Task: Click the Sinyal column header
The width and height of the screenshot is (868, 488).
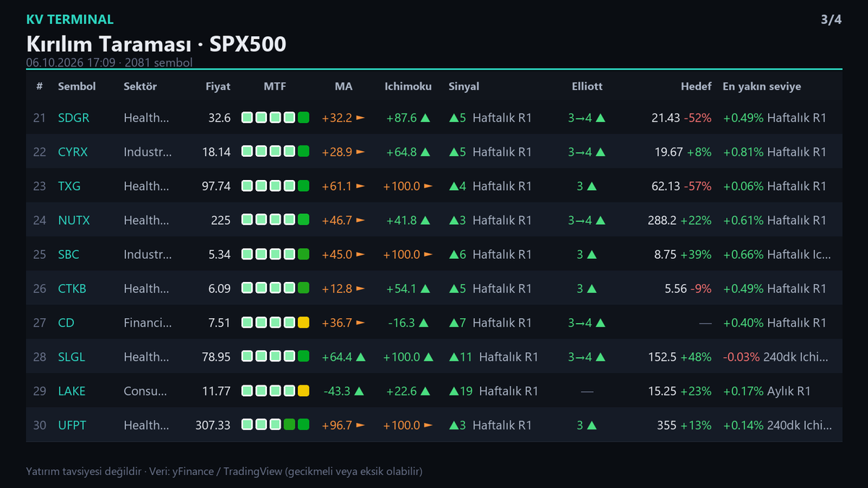Action: click(464, 86)
